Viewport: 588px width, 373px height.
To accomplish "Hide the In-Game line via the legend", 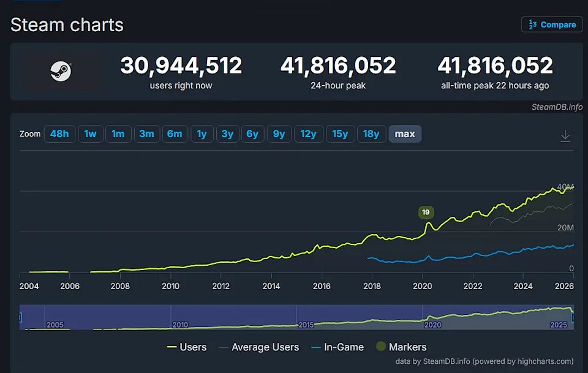I will [336, 347].
